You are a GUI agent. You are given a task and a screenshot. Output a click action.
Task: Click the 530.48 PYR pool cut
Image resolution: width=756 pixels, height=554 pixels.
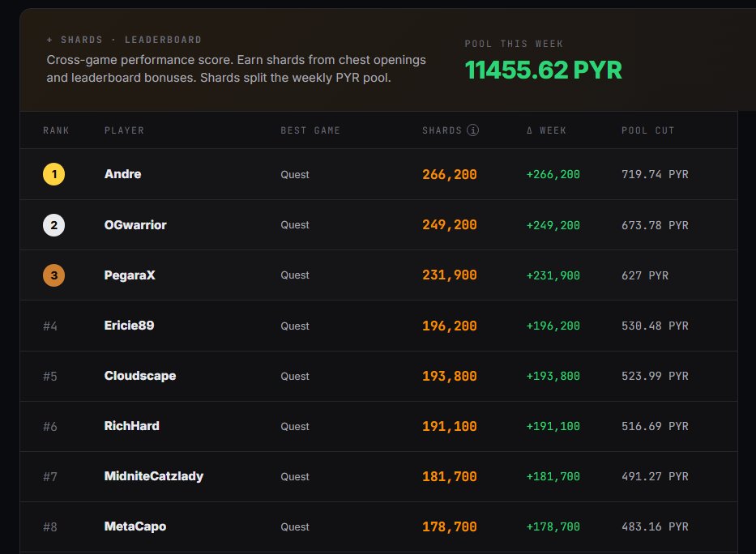tap(655, 326)
